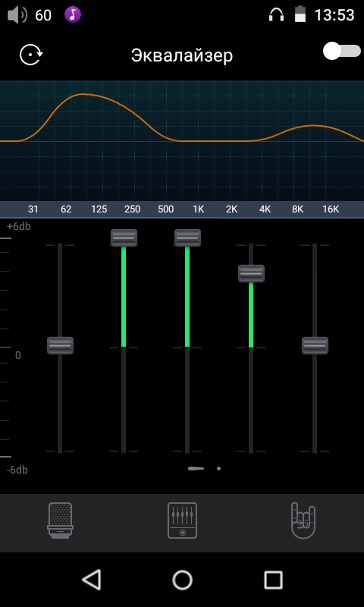Image resolution: width=364 pixels, height=607 pixels.
Task: Click the fourth band slider handle
Action: click(252, 273)
